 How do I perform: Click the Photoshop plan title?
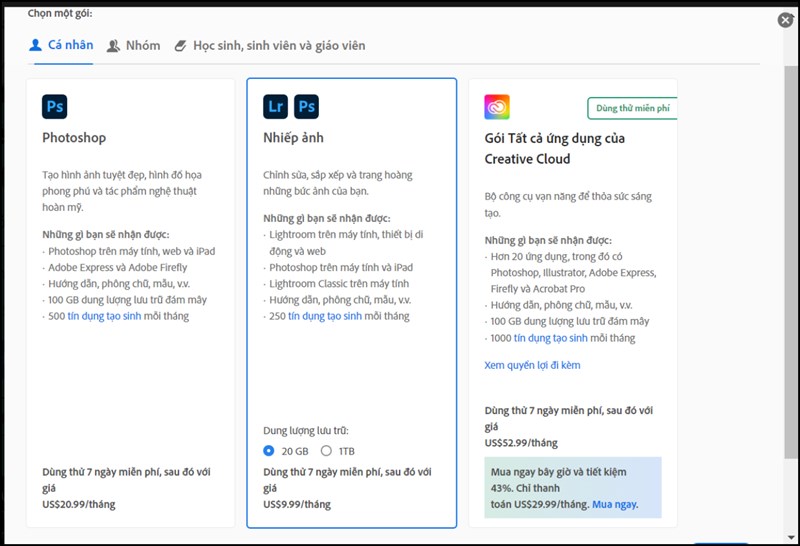(x=74, y=137)
